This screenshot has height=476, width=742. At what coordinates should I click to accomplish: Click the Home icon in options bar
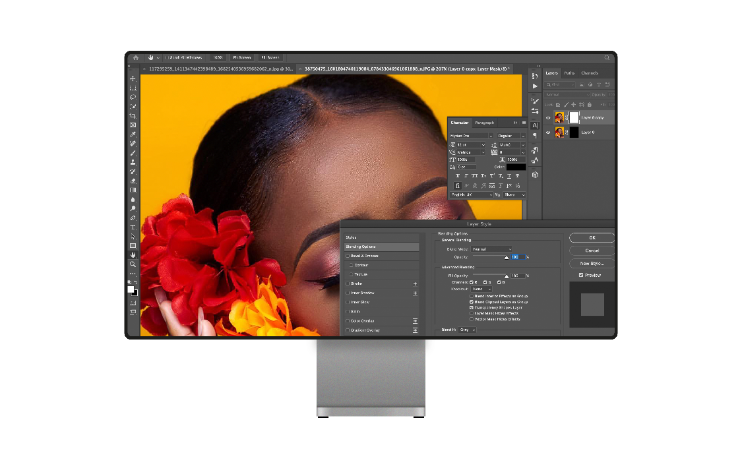(x=136, y=57)
